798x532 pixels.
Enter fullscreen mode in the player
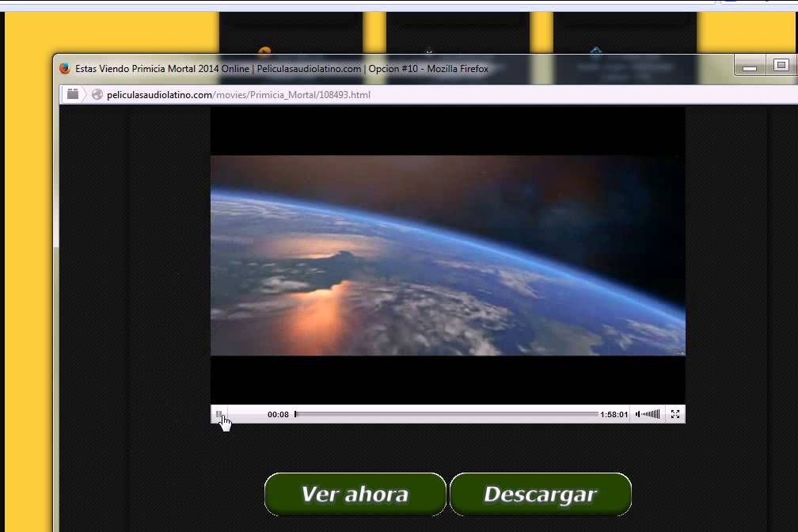[x=675, y=414]
